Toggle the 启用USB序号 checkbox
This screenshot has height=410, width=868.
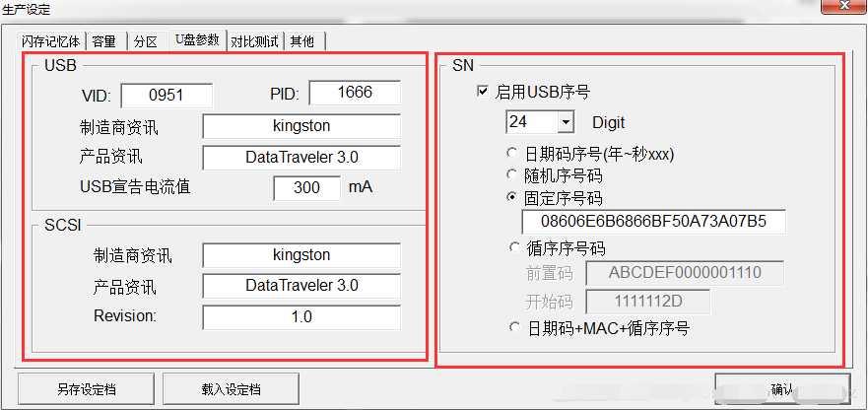point(482,92)
